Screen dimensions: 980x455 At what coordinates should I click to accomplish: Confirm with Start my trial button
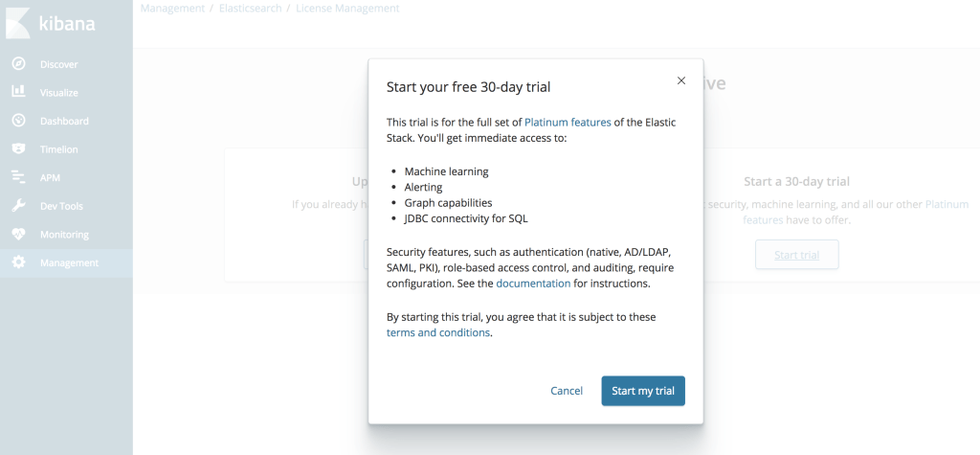643,391
